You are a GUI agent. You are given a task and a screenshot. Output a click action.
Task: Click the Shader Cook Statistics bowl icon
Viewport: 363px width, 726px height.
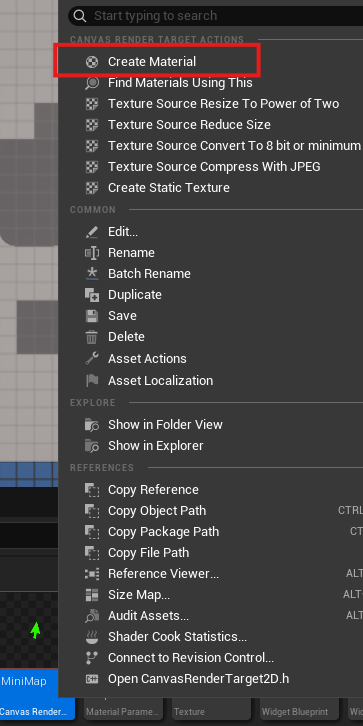(x=92, y=637)
